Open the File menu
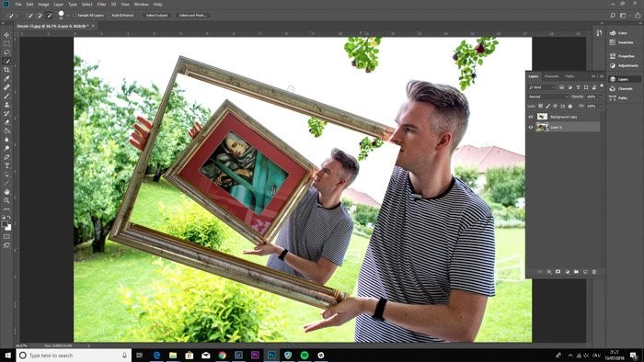 [x=18, y=4]
